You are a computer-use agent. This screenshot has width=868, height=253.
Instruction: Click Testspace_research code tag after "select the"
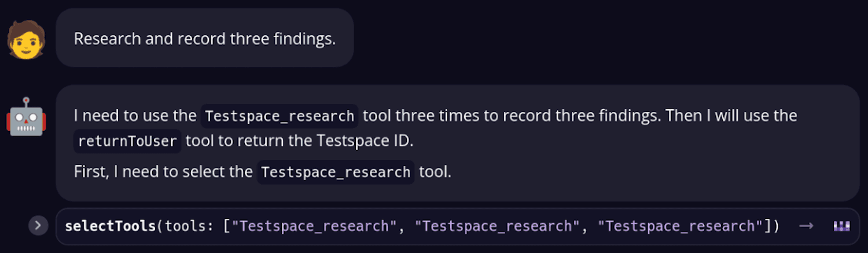[336, 172]
